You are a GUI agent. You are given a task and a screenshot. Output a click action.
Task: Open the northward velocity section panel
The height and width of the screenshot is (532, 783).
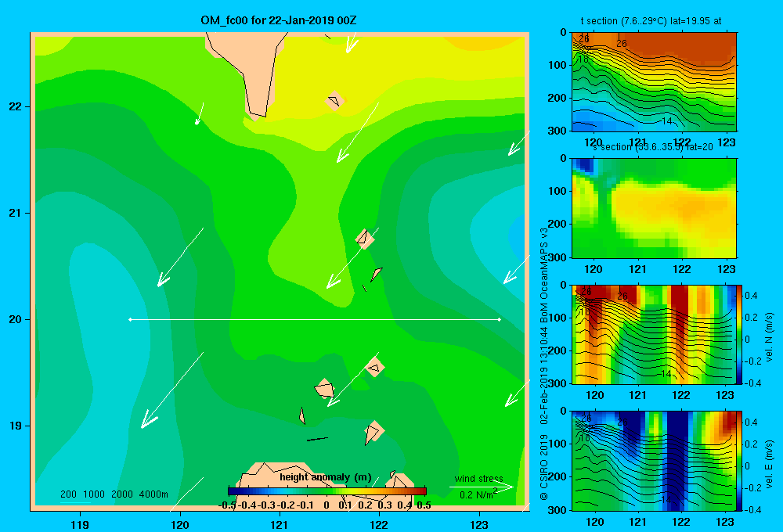click(654, 334)
